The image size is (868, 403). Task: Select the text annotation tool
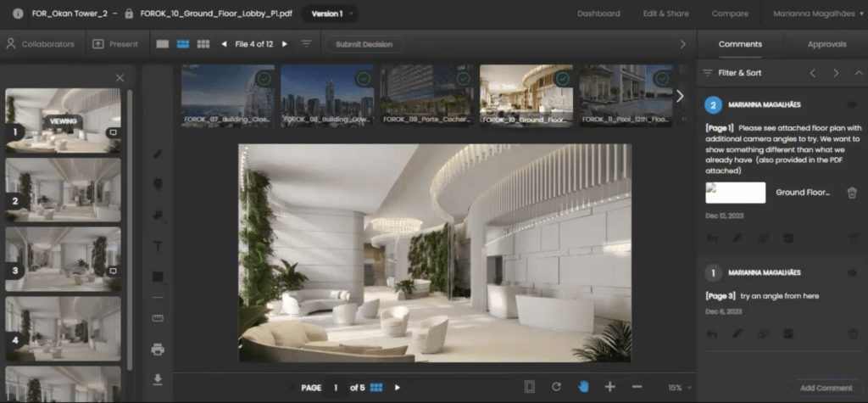tap(158, 246)
